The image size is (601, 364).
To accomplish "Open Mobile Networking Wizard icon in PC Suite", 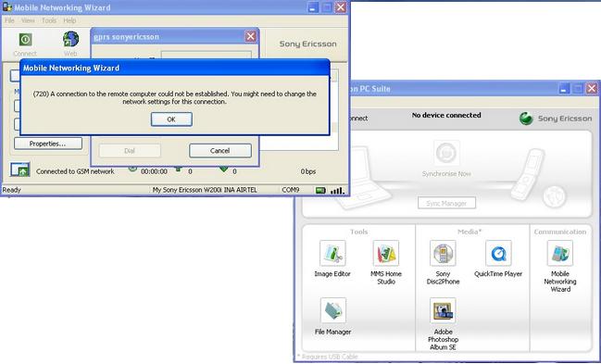I will 560,253.
